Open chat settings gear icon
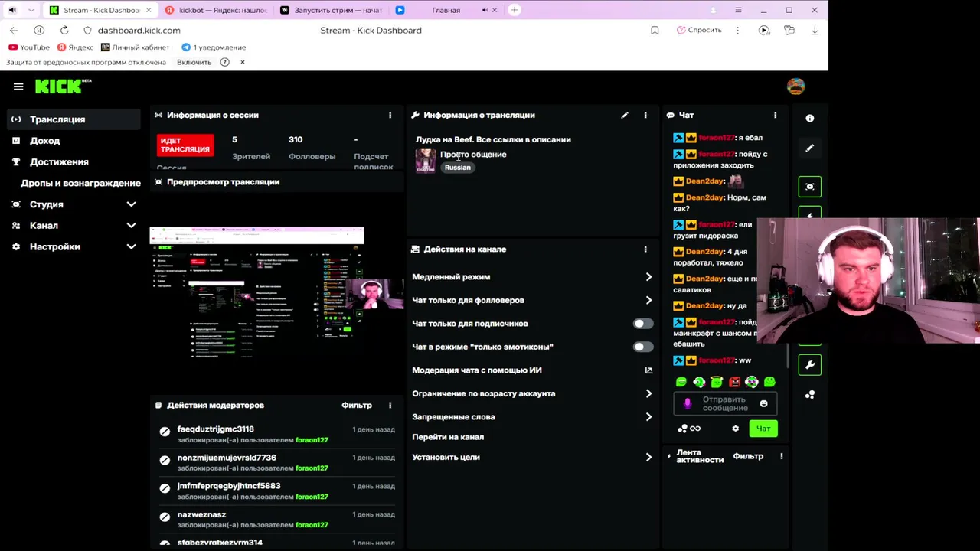 [x=735, y=429]
